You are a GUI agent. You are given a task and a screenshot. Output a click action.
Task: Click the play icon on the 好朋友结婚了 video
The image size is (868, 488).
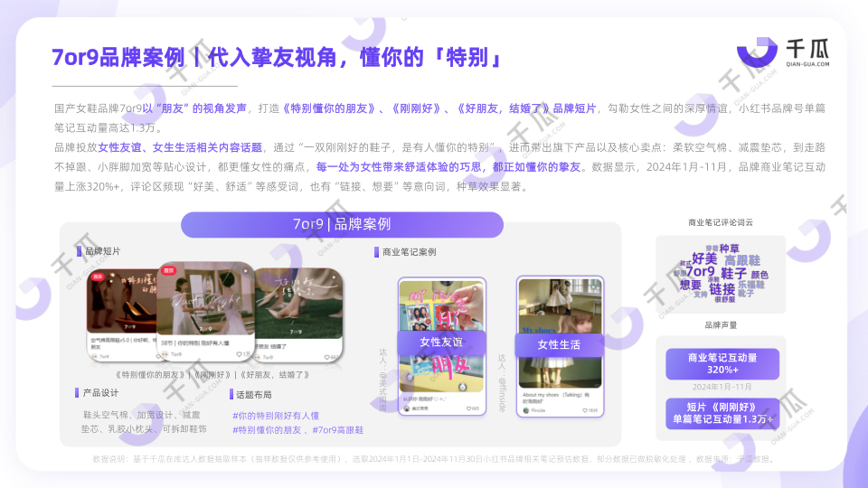pos(334,277)
